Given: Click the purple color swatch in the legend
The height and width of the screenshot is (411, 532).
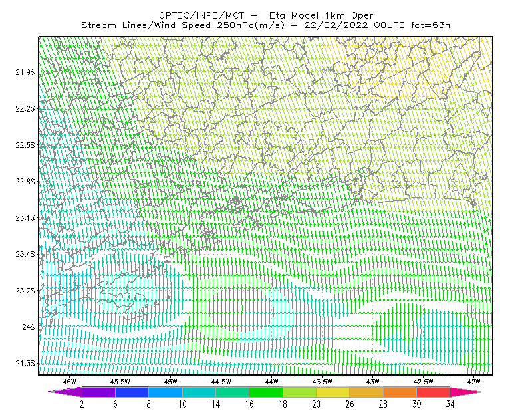Looking at the screenshot, I should 98,392.
